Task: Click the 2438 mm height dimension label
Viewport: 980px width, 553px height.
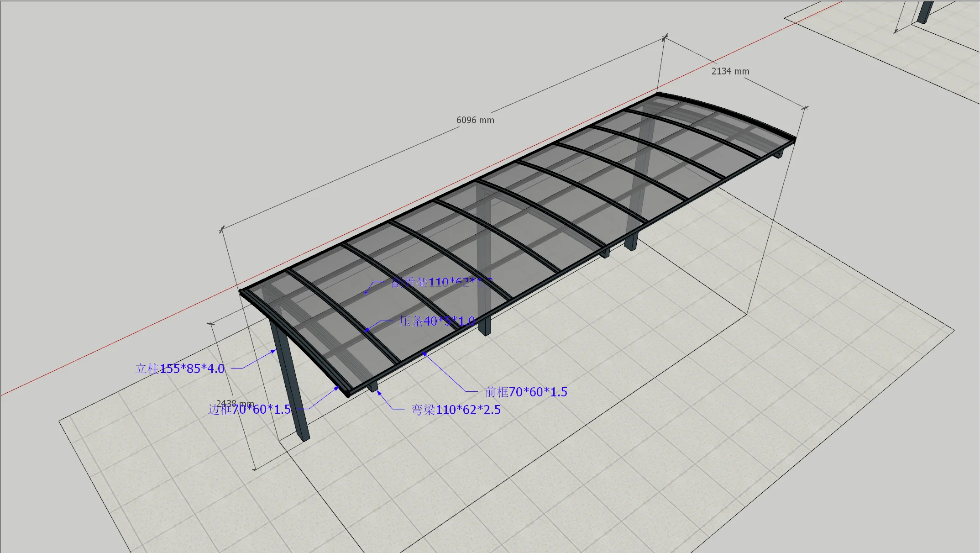Action: 235,403
